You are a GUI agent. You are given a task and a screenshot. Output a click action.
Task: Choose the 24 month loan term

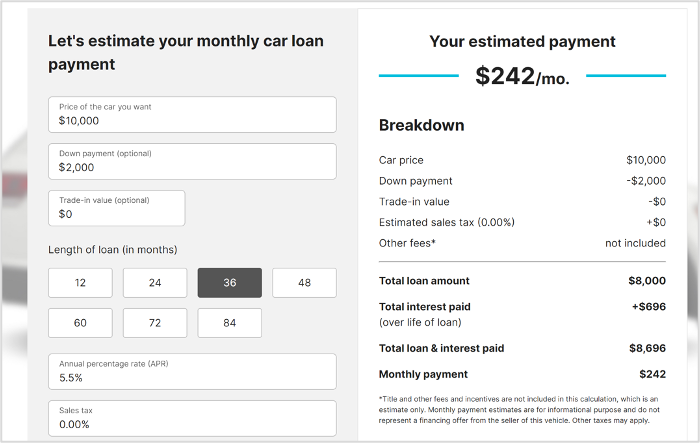[155, 283]
